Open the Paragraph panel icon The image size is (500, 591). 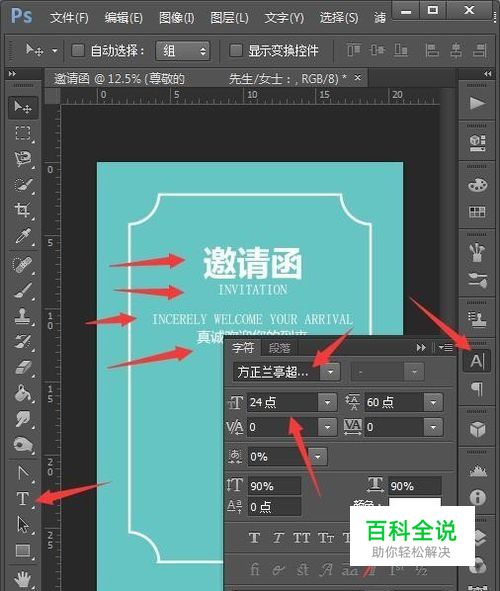[477, 389]
